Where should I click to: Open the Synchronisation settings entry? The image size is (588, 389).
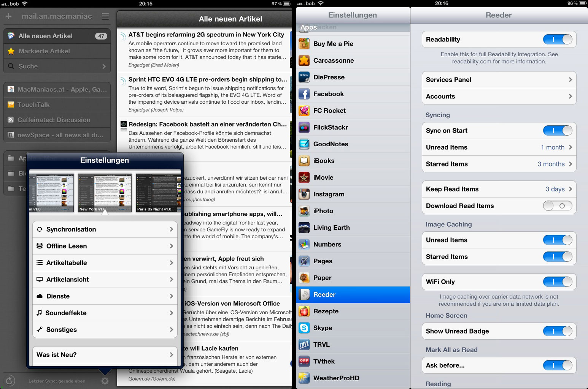(105, 229)
